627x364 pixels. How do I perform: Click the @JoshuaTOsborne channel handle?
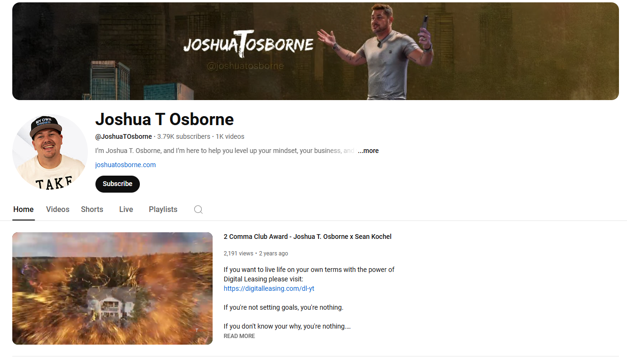(124, 136)
